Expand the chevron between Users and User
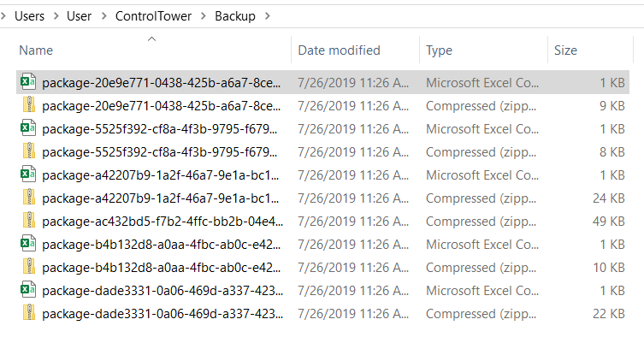644x343 pixels. coord(56,16)
